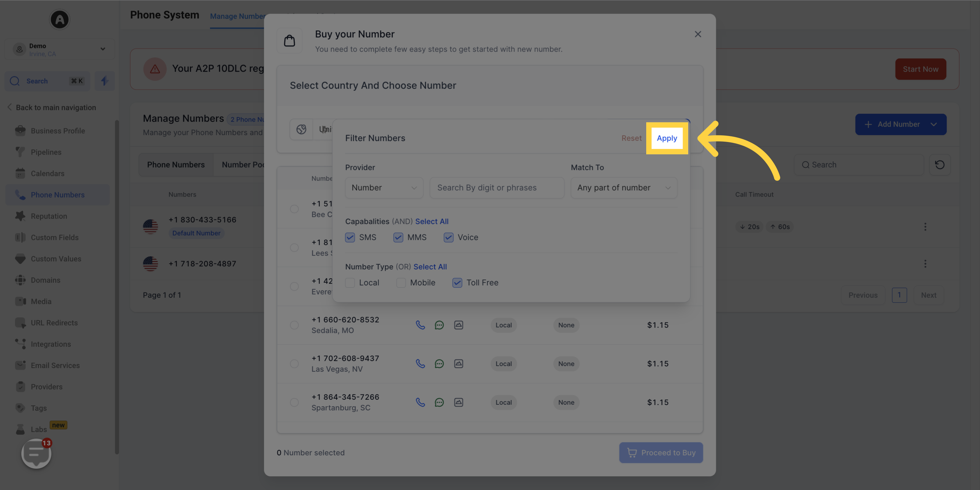Screen dimensions: 980x490
Task: Click the phone call icon for +1 660-620-8532
Action: tap(420, 324)
